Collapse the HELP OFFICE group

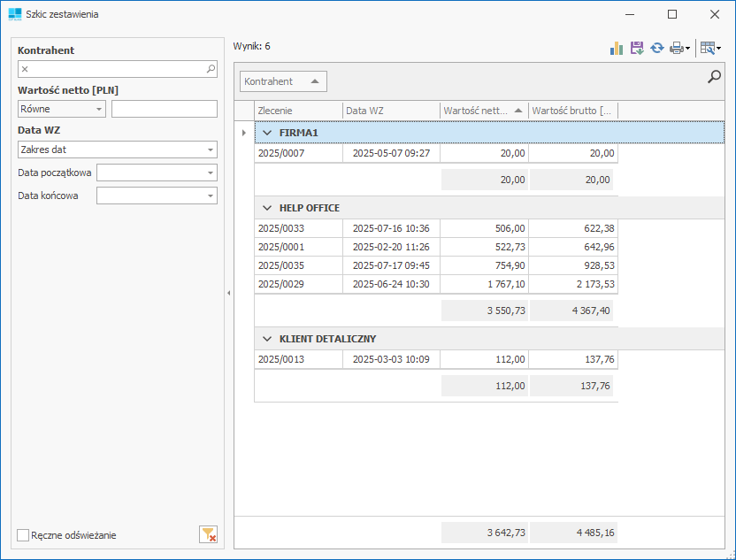(x=267, y=208)
